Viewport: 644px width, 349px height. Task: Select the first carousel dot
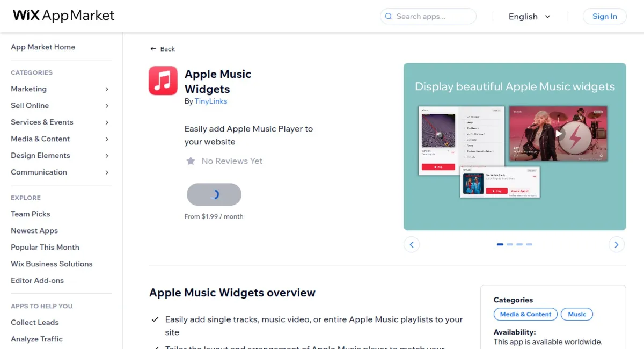click(500, 244)
